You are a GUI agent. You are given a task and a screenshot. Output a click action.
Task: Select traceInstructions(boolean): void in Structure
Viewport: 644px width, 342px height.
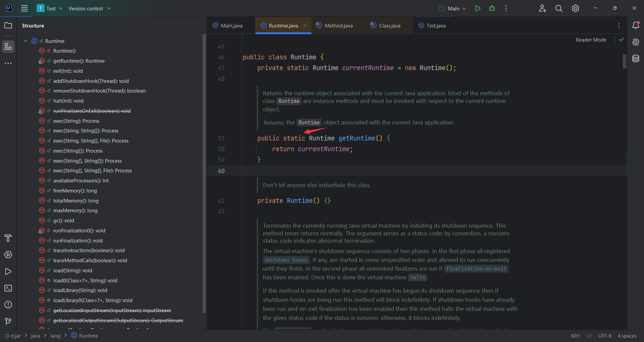[x=89, y=250]
